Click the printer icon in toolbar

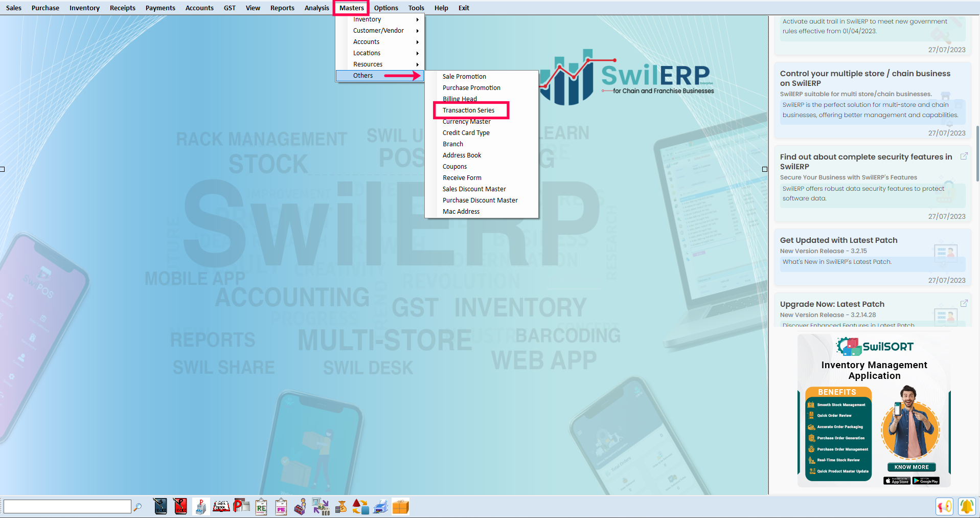tap(381, 506)
